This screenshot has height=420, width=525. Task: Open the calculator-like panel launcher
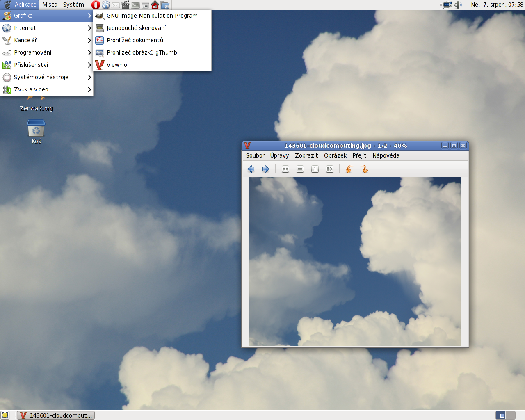(x=145, y=5)
